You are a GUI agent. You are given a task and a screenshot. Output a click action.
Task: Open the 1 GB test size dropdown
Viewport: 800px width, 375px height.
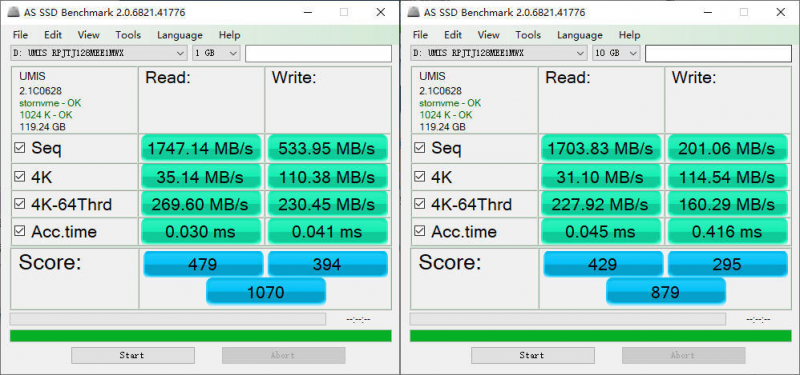click(216, 53)
